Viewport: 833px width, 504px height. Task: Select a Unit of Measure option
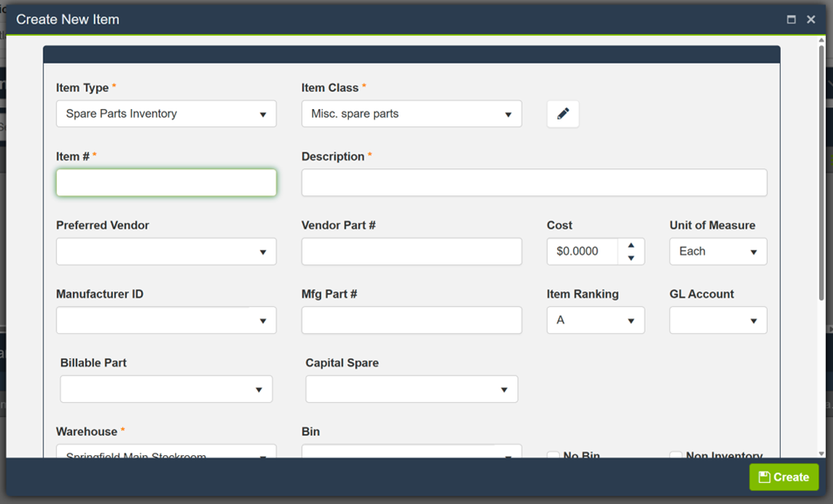pos(718,252)
